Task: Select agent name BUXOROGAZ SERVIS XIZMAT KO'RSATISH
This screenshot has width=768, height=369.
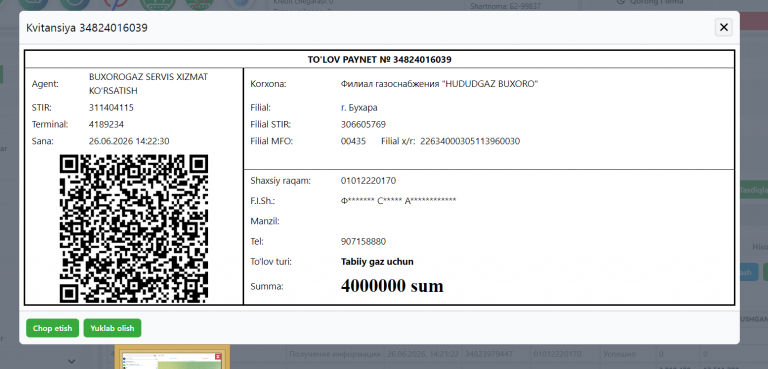Action: [148, 84]
